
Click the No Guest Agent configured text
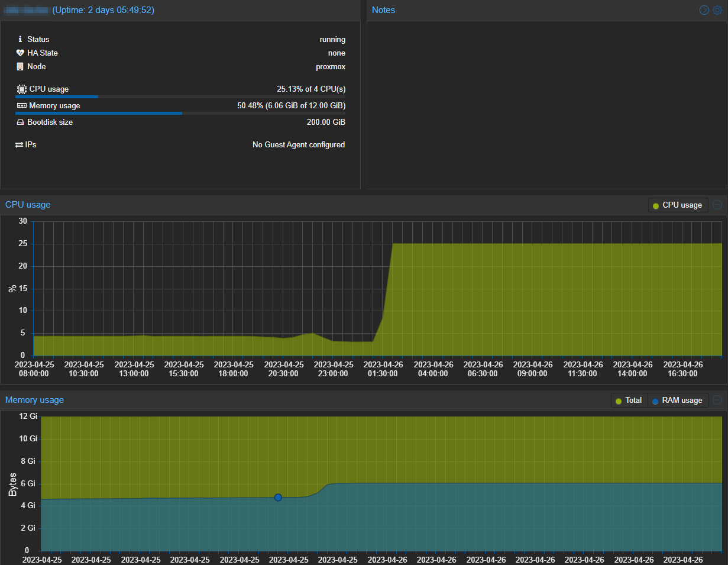tap(298, 144)
